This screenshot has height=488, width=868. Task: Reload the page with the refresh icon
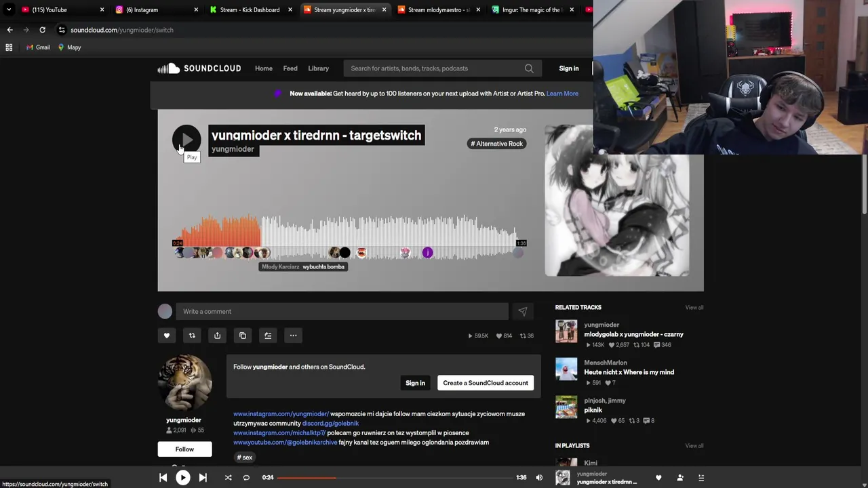tap(42, 30)
